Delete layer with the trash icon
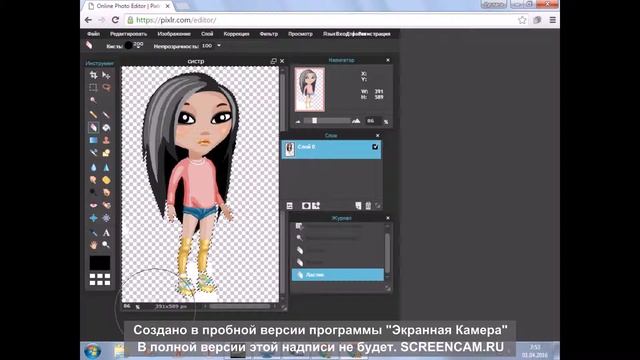This screenshot has height=360, width=640. (368, 206)
